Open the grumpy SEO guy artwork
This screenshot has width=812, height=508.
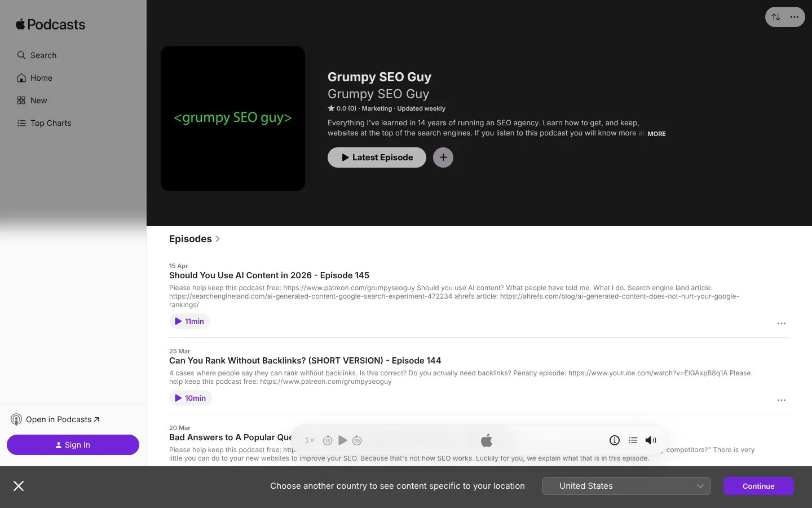click(233, 119)
